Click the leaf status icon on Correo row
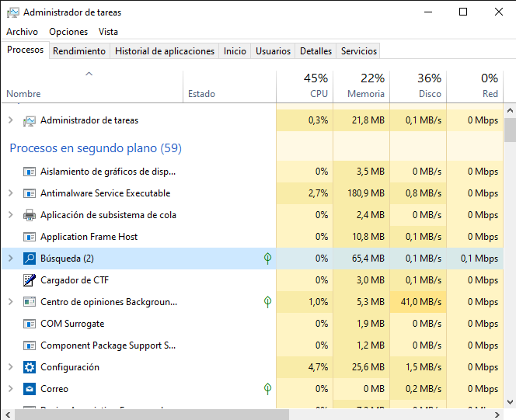Image resolution: width=516 pixels, height=420 pixels. (267, 389)
